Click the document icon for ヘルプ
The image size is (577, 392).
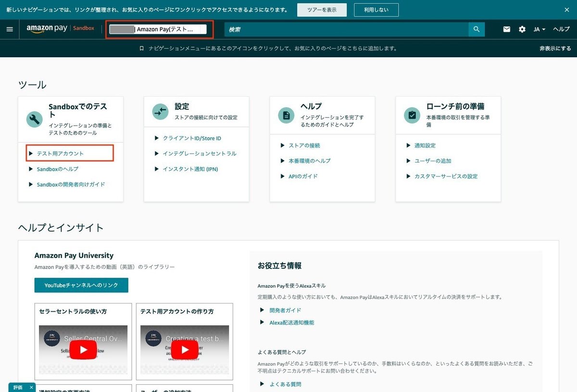[x=287, y=115]
